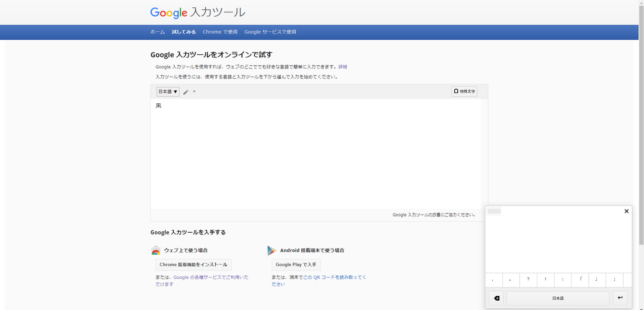644x310 pixels.
Task: Open the 日本語 language dropdown
Action: (x=168, y=92)
